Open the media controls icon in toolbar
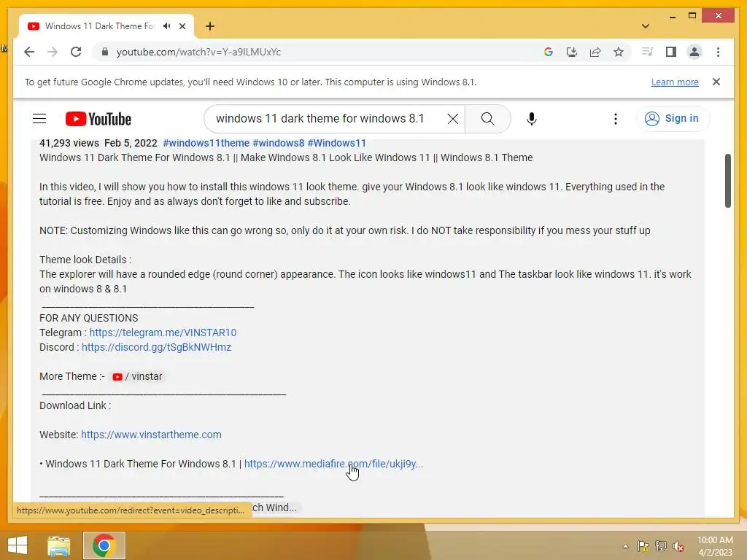Image resolution: width=747 pixels, height=560 pixels. point(647,52)
